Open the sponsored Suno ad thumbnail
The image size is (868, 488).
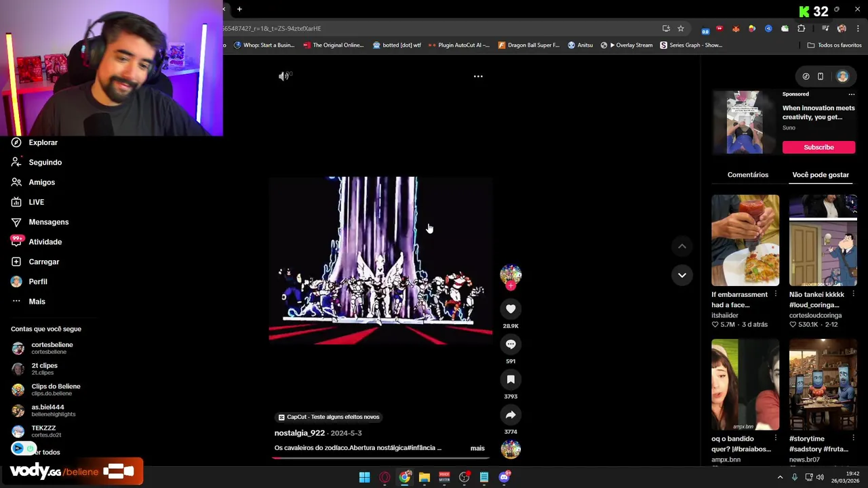(745, 122)
